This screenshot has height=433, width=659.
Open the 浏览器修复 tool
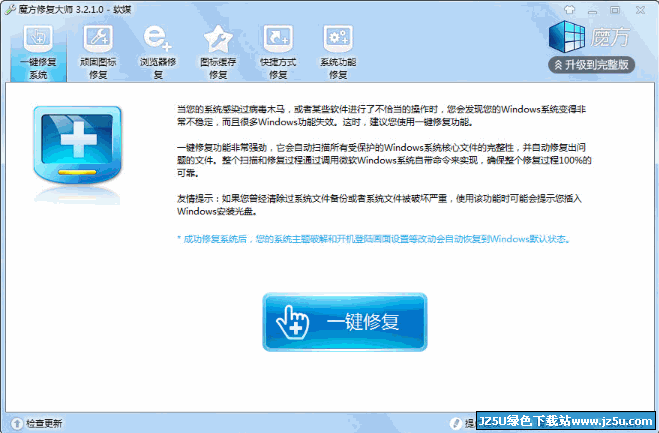coord(158,53)
